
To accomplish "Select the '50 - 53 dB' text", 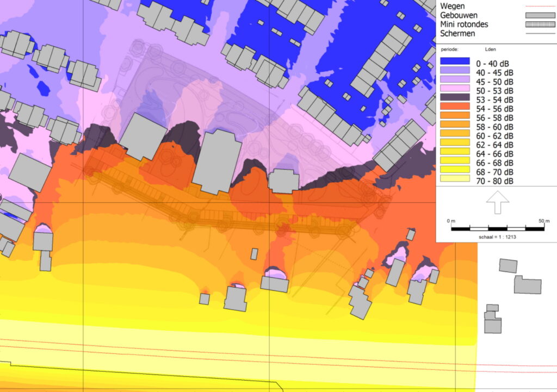I will (494, 91).
